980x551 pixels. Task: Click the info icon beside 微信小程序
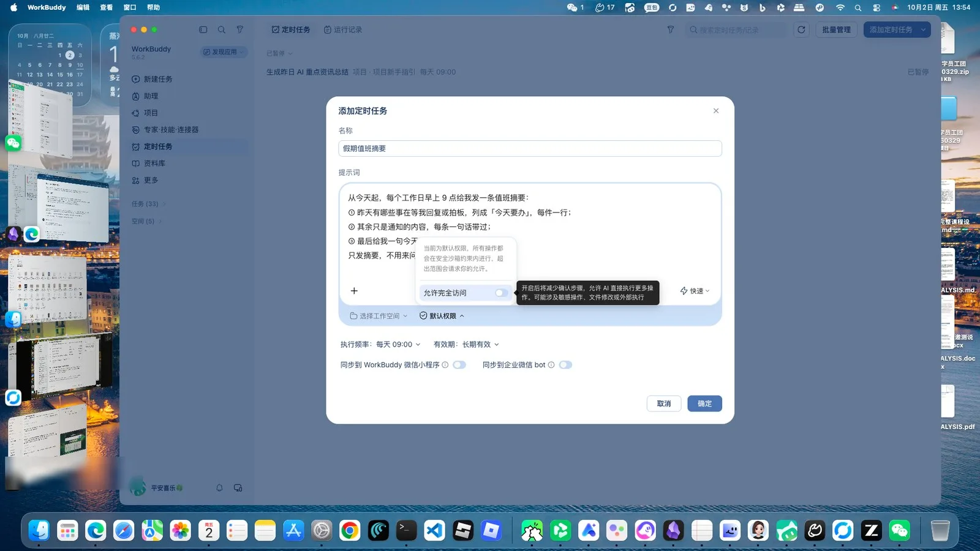click(x=445, y=365)
